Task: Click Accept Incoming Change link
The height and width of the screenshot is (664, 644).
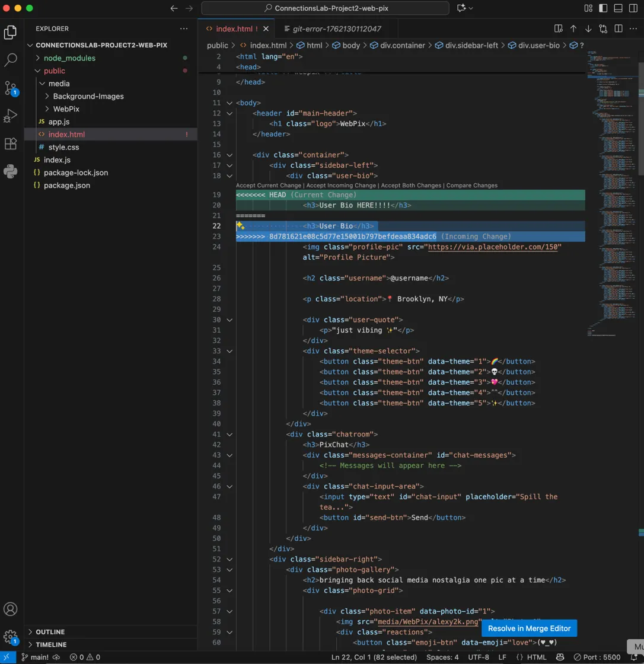Action: click(x=342, y=186)
